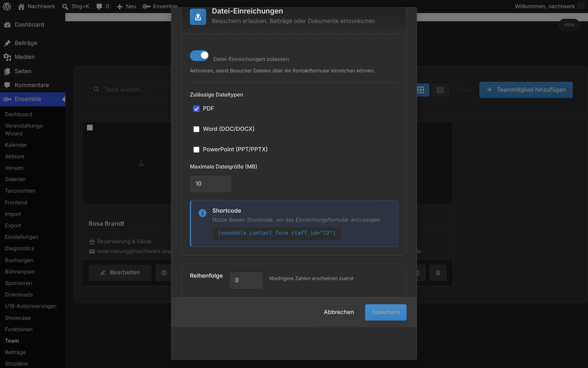
Task: Toggle Datei-Einreichungen zulassen switch
Action: tap(199, 56)
